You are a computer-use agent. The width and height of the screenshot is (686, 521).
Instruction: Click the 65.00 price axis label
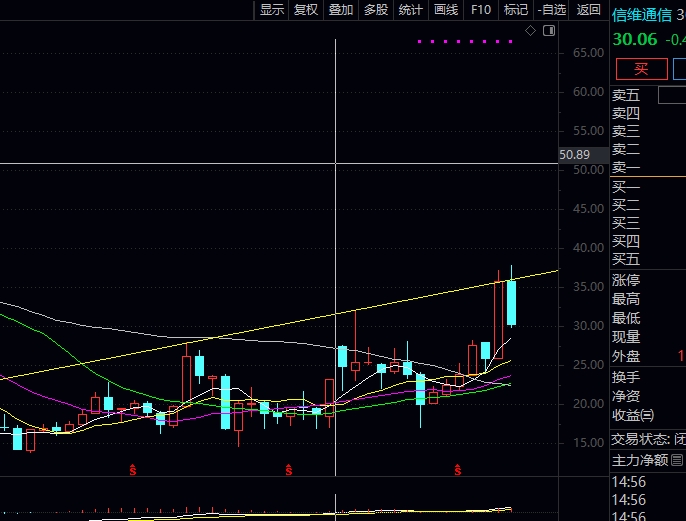[588, 53]
